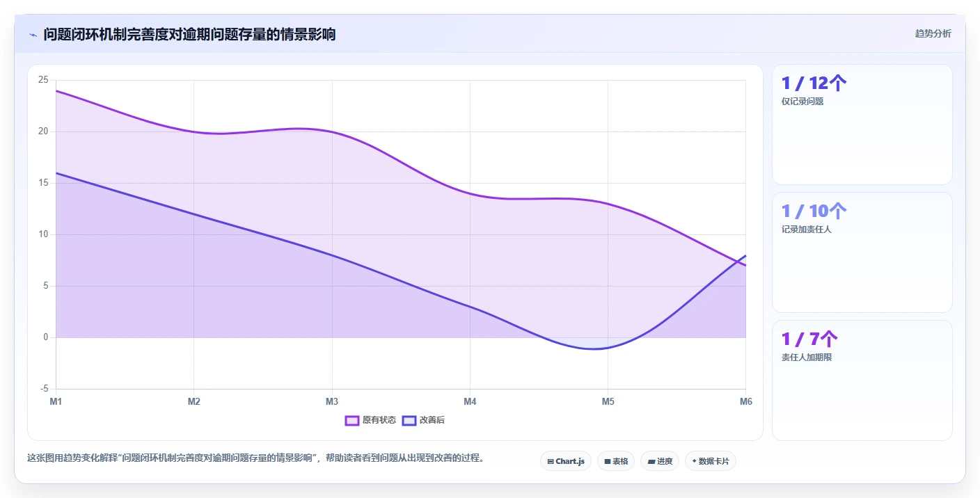Click the M6 x-axis label
Viewport: 980px width, 498px height.
745,401
